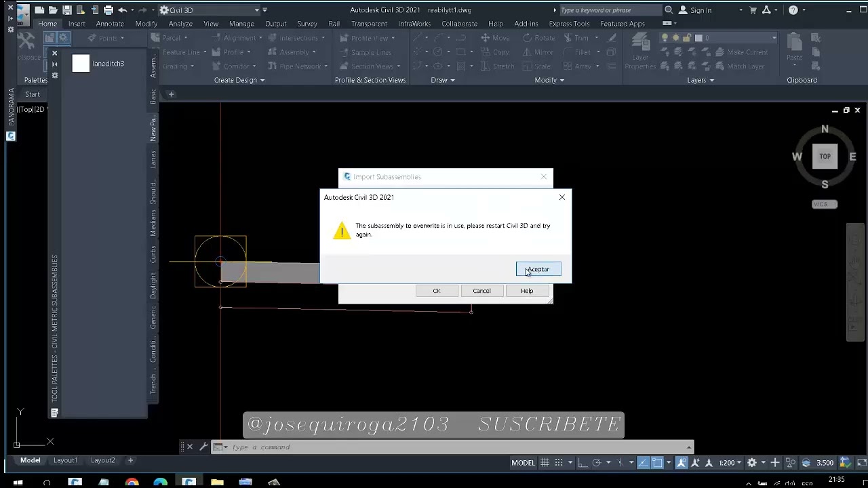868x488 pixels.
Task: Open the 1:200 annotation scale dropdown
Action: point(730,463)
